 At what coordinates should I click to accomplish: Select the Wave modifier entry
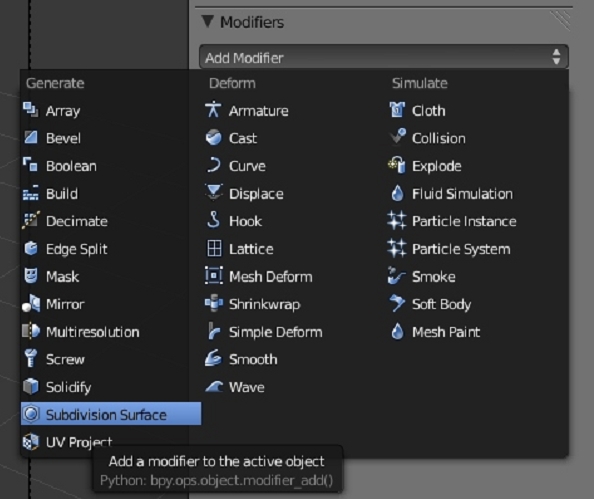235,387
